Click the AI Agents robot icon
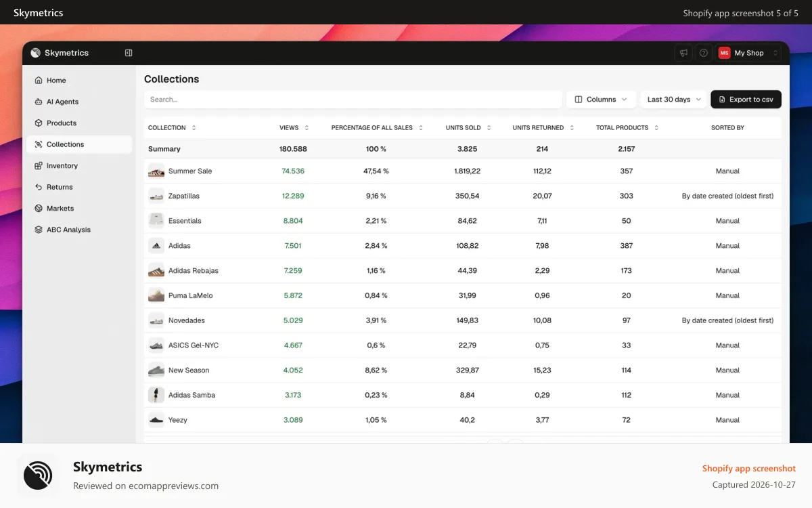 pyautogui.click(x=39, y=102)
